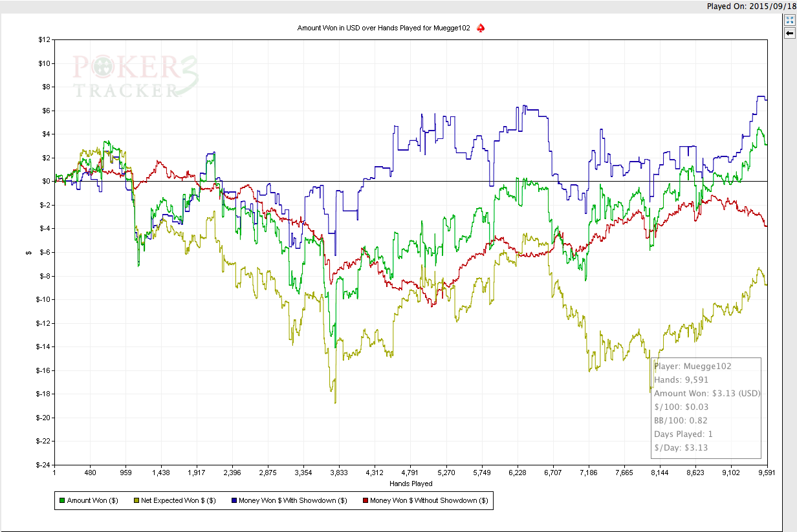Click the fullscreen expand graph icon
Image resolution: width=797 pixels, height=532 pixels.
point(789,20)
